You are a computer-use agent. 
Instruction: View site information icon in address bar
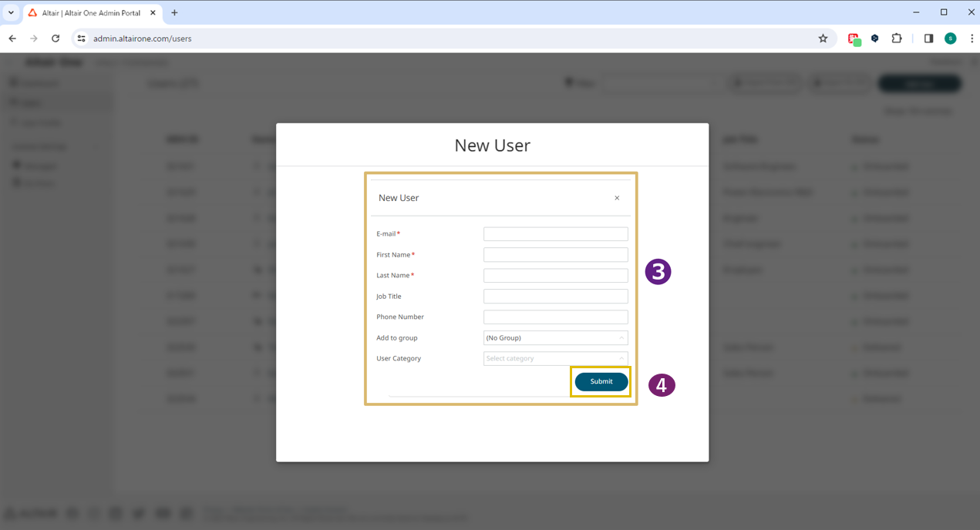pos(81,39)
